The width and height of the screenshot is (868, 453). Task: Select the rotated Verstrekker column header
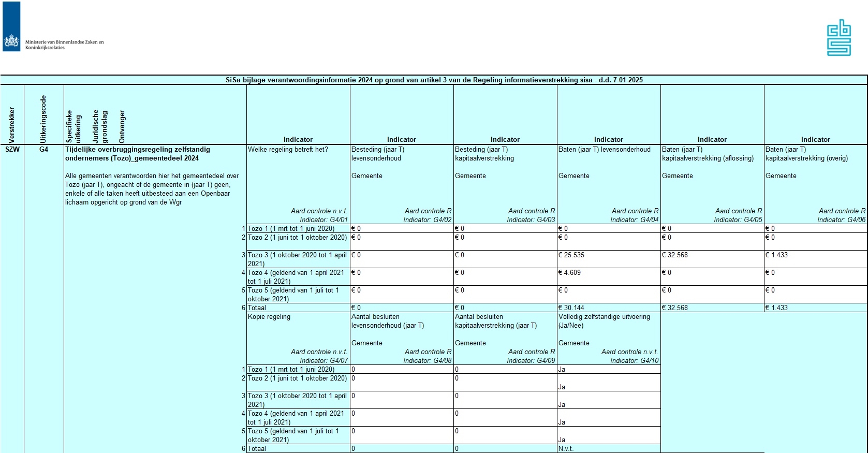12,124
